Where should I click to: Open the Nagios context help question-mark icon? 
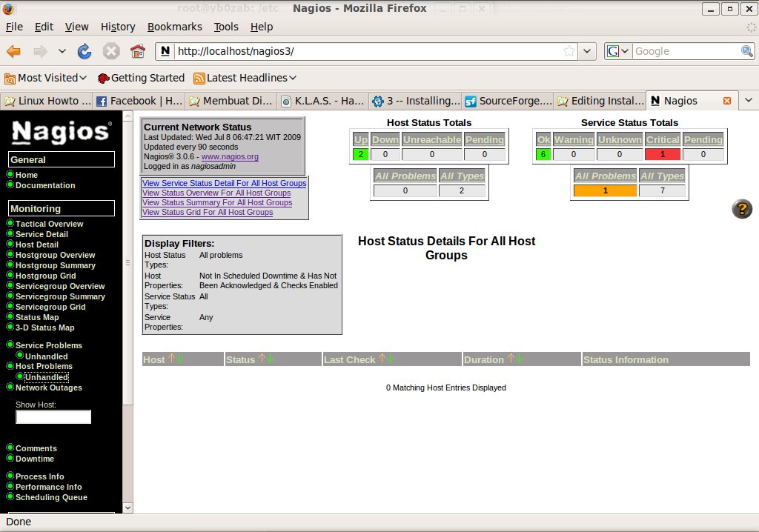tap(741, 209)
